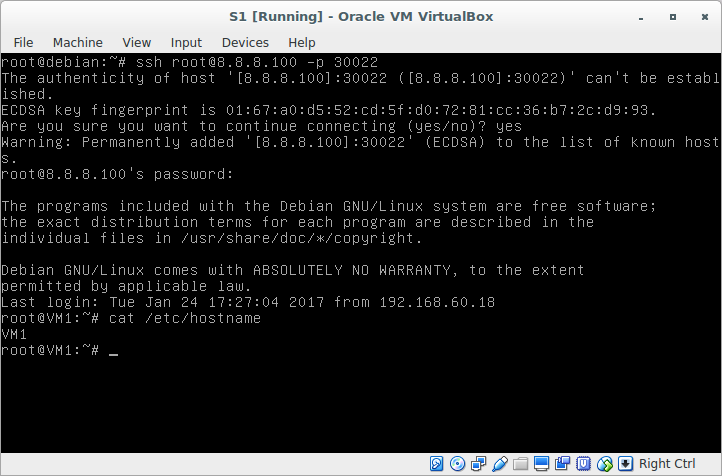Click the "root@8.8.8.100's password:" line

coord(117,174)
